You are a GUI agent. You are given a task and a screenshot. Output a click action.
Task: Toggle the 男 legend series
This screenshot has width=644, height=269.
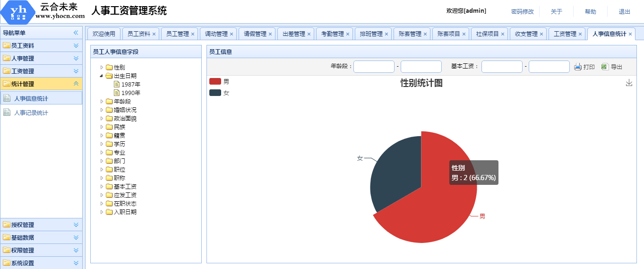pos(215,82)
